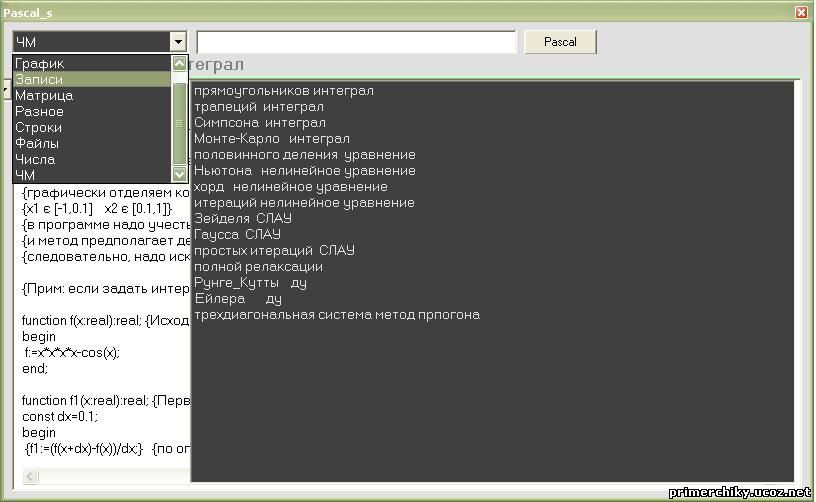Choose 'Гаусса СЛАУ' from the list
Screen dimensions: 816x502
(x=237, y=235)
